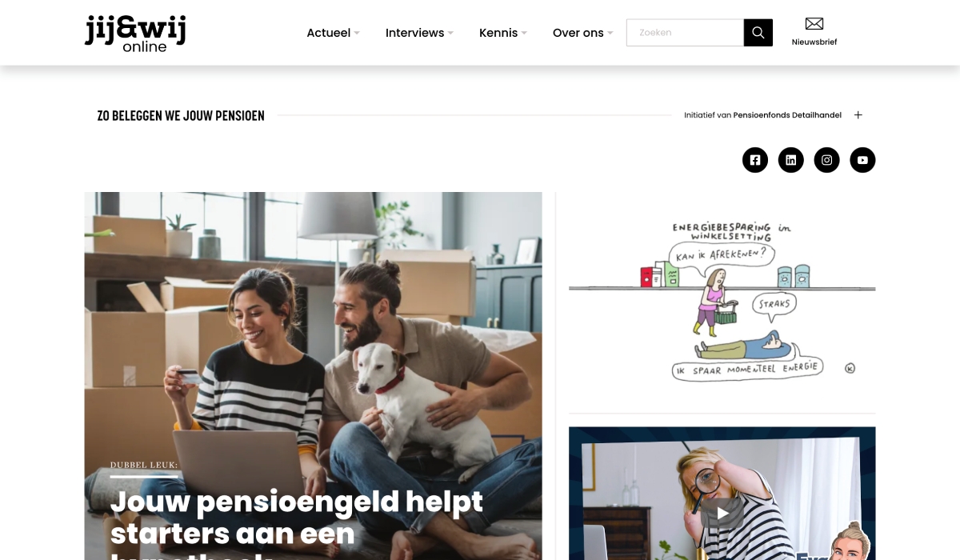The height and width of the screenshot is (560, 960).
Task: Click the jij&wij online logo
Action: [x=135, y=34]
